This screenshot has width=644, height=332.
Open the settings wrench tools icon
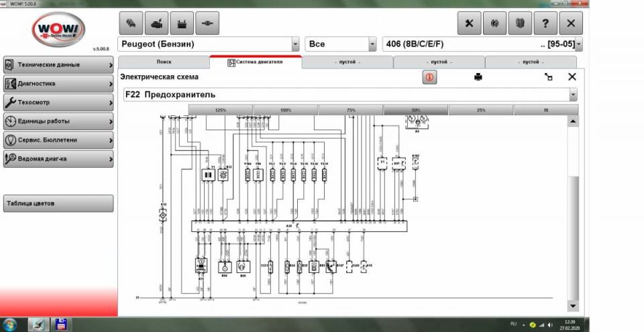pos(469,23)
